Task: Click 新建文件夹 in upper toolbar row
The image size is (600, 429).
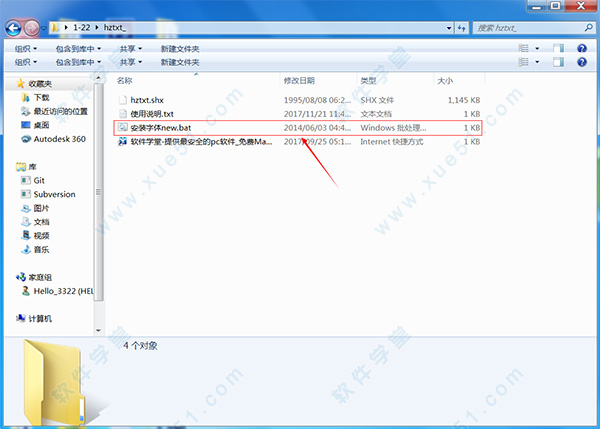Action: pos(180,49)
